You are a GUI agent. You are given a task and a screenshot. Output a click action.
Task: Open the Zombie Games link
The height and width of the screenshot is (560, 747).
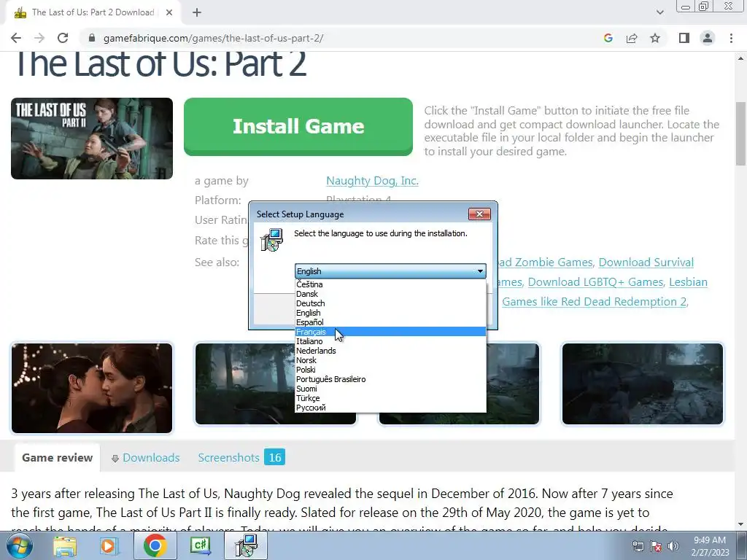coord(546,262)
